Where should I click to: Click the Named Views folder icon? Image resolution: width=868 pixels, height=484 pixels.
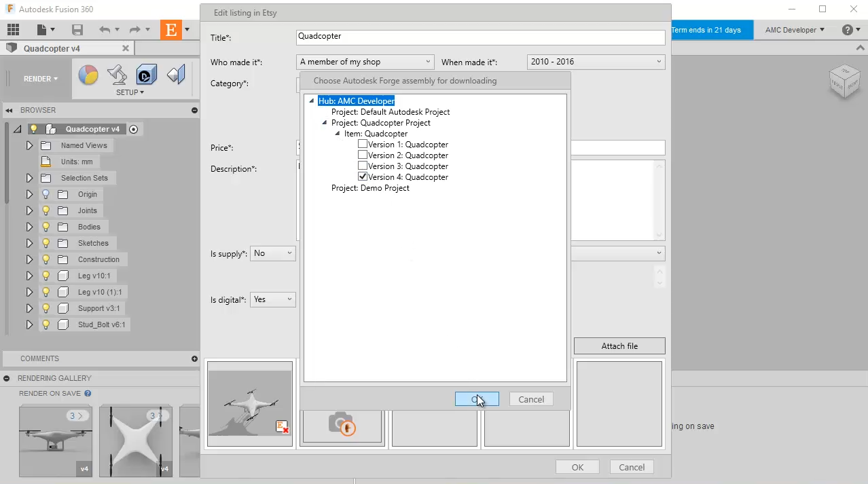coord(46,145)
